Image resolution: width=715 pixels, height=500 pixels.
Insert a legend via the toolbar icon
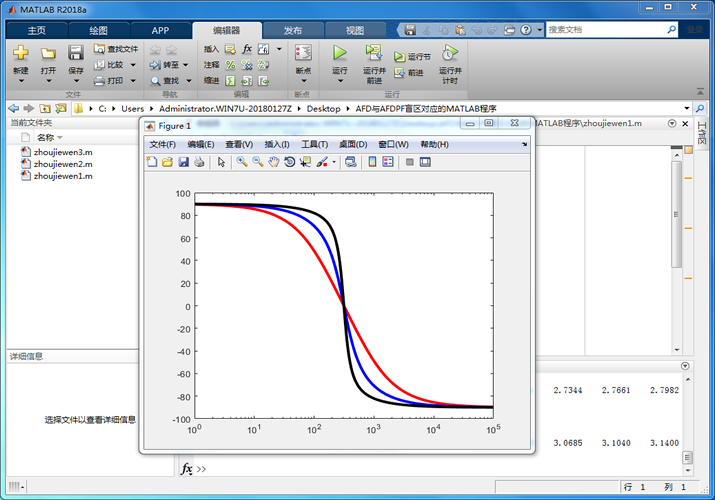coord(388,162)
